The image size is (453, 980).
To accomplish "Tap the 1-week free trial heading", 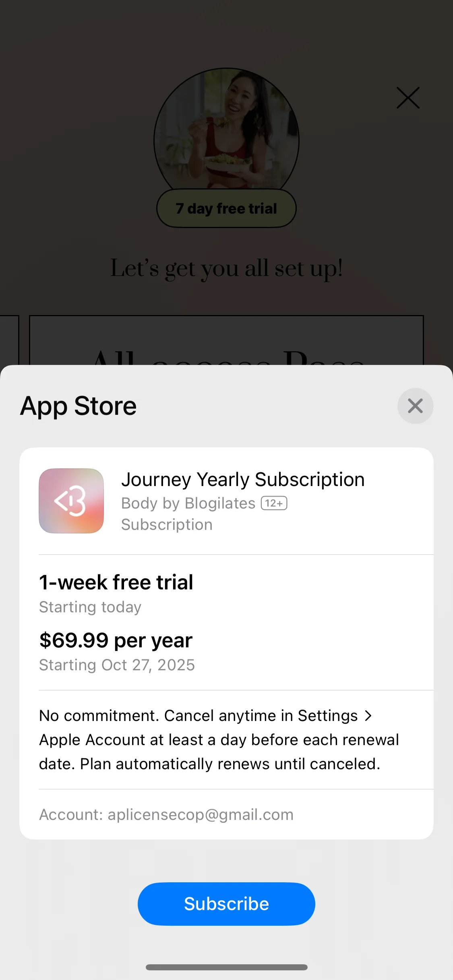I will point(116,582).
